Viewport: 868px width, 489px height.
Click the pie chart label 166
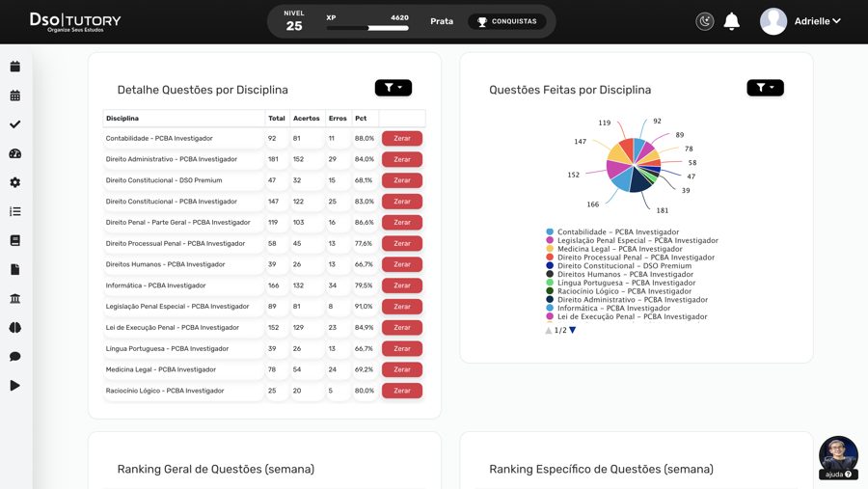click(x=592, y=204)
